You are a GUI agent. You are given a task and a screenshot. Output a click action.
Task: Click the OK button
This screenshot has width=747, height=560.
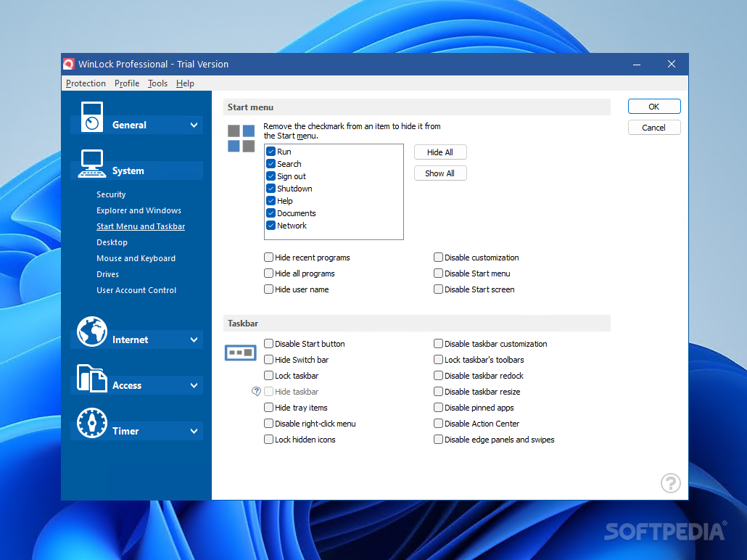pos(654,107)
